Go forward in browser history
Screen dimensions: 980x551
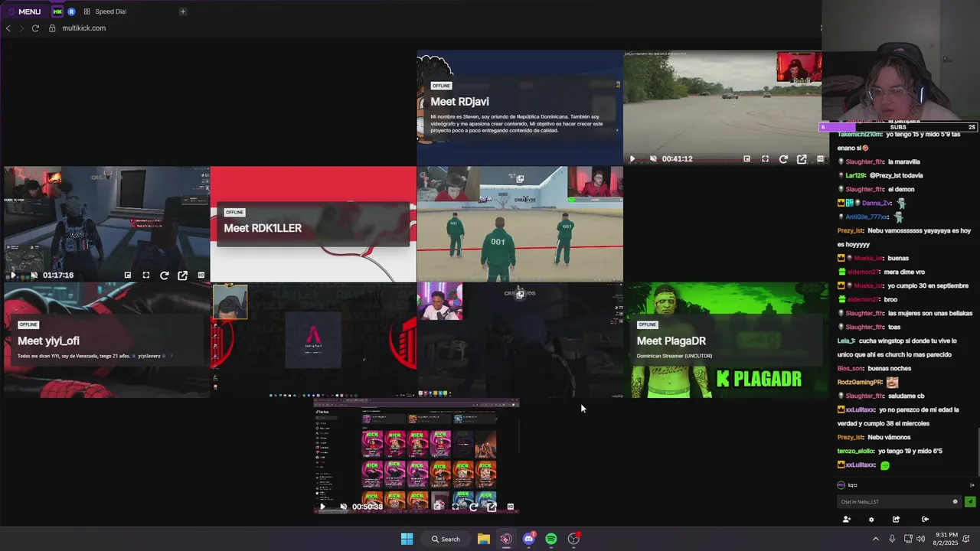21,28
